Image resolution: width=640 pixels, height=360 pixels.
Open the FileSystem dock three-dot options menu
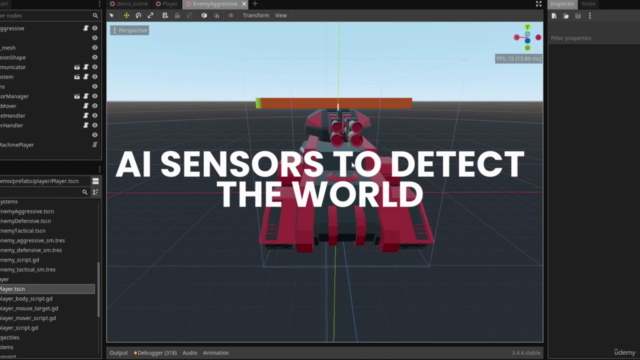[99, 169]
